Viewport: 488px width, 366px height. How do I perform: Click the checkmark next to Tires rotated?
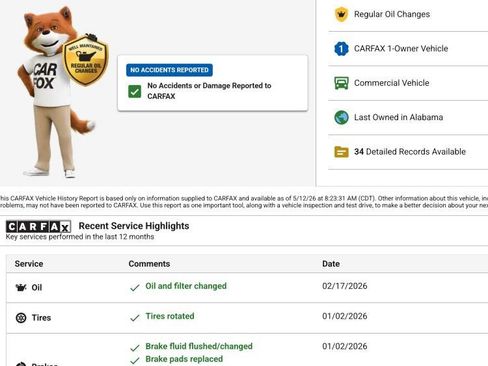(x=135, y=318)
